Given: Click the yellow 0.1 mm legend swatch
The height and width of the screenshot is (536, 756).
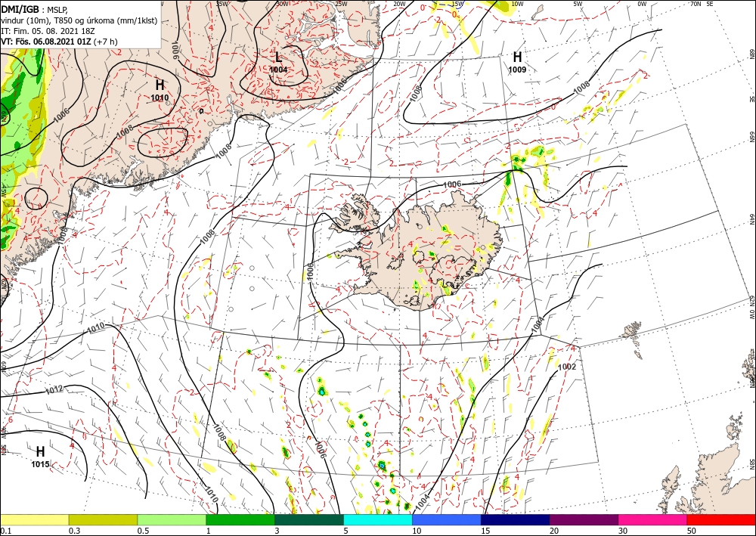Looking at the screenshot, I should click(x=34, y=519).
